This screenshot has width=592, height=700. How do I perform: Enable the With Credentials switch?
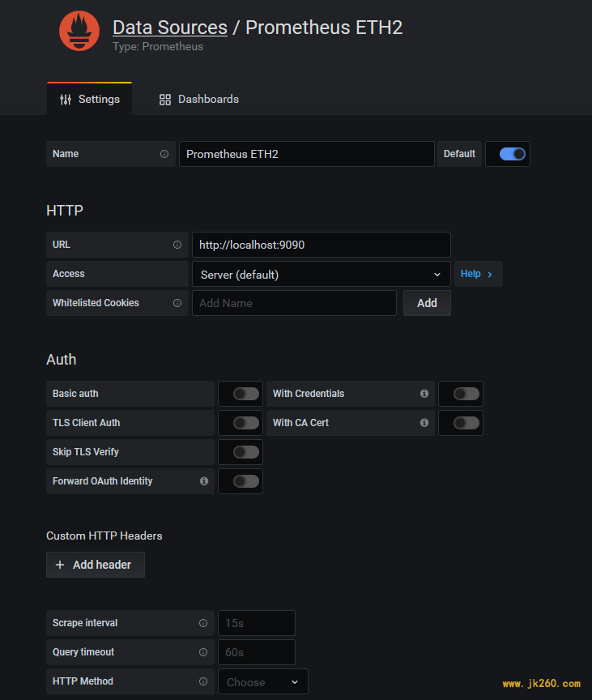(x=466, y=394)
